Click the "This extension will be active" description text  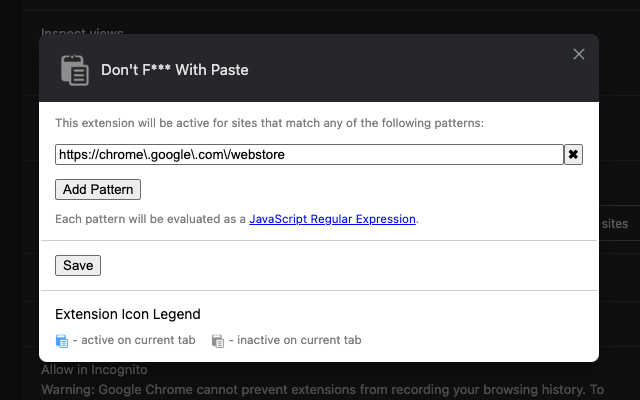pyautogui.click(x=269, y=123)
